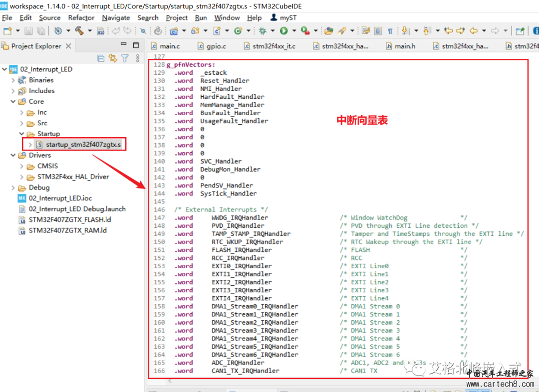Open the dropdown next to the green Run icon
The width and height of the screenshot is (539, 392).
(294, 31)
